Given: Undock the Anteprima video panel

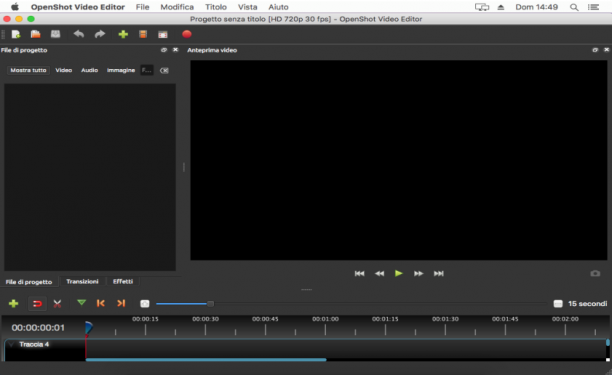Looking at the screenshot, I should pos(595,50).
